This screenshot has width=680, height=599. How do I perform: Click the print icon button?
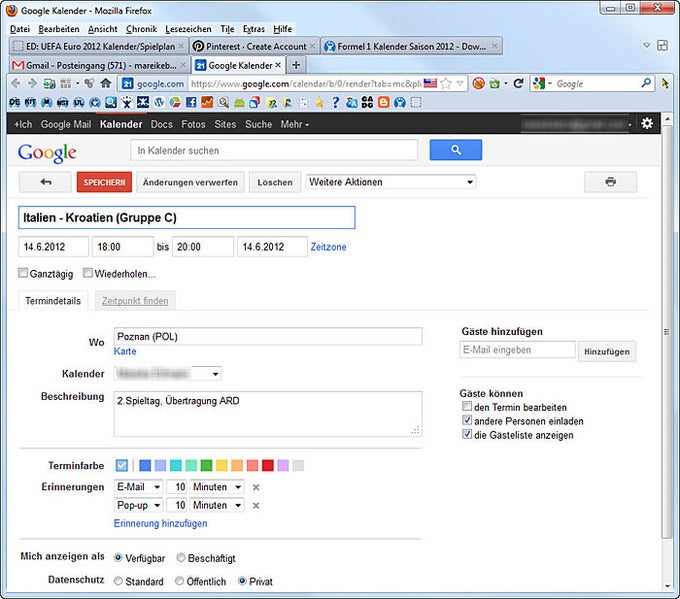click(x=611, y=182)
